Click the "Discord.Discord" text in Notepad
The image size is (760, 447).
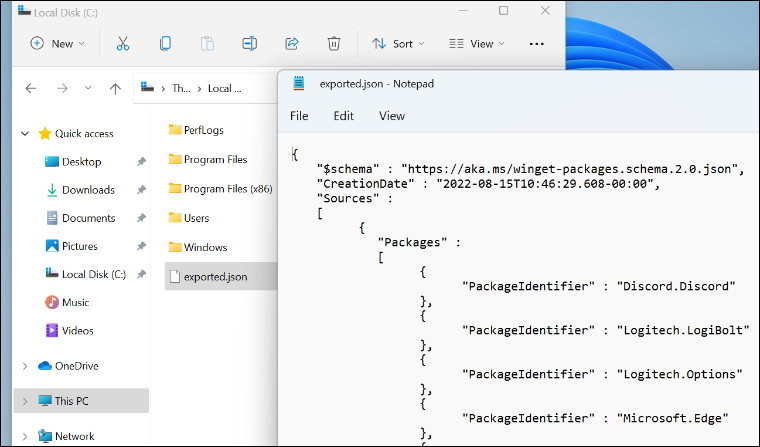click(676, 286)
